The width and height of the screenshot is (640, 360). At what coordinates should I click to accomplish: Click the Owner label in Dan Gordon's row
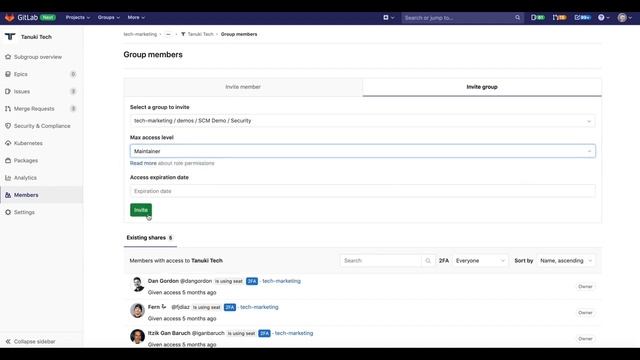(585, 287)
